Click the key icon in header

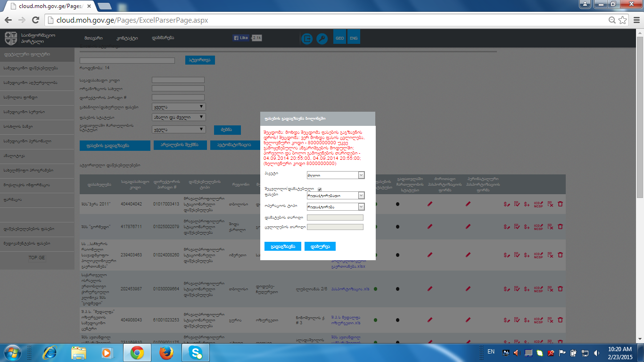tap(322, 39)
